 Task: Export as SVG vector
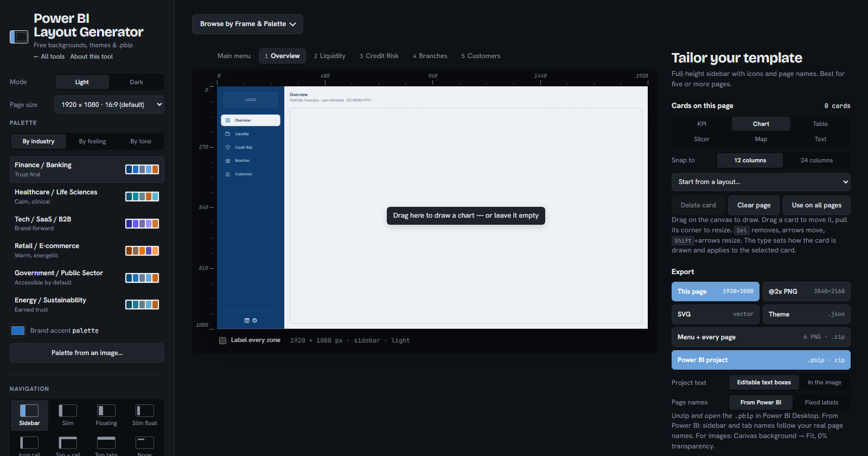coord(716,314)
